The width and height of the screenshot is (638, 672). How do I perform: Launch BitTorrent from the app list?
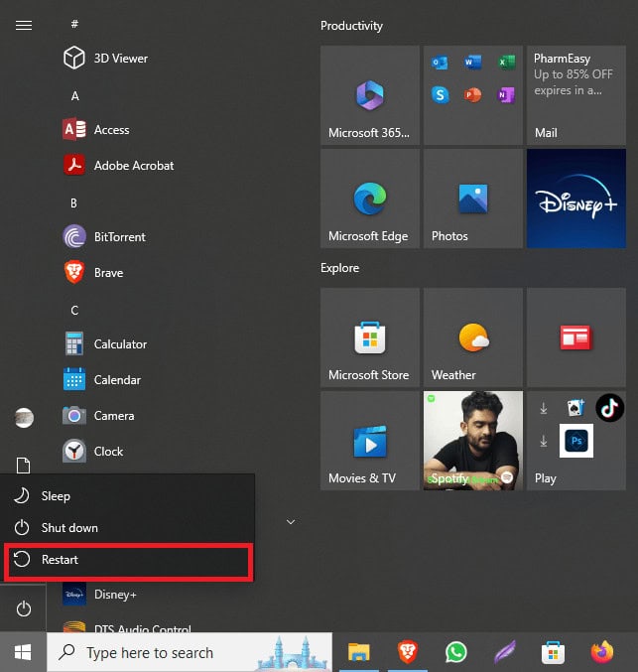pyautogui.click(x=104, y=236)
